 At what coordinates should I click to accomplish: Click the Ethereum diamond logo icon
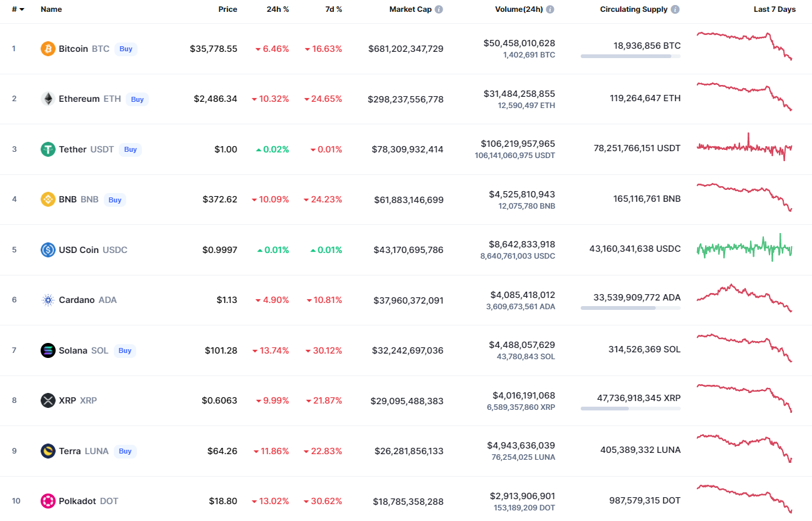pyautogui.click(x=48, y=99)
